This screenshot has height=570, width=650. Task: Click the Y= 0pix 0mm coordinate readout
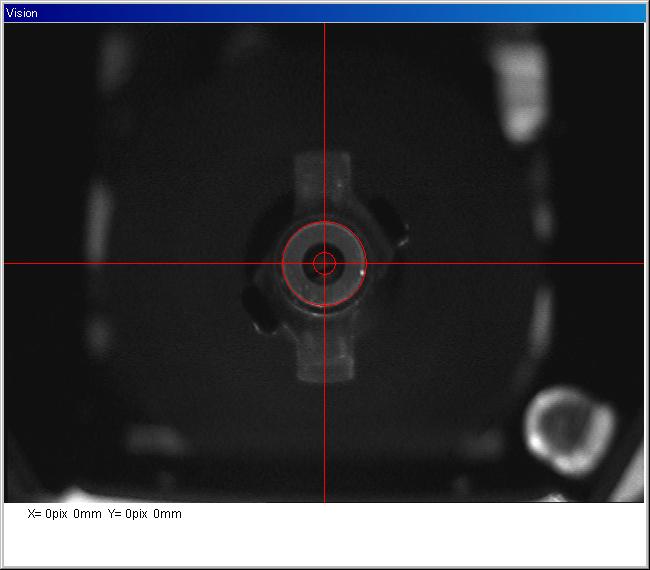coord(145,514)
